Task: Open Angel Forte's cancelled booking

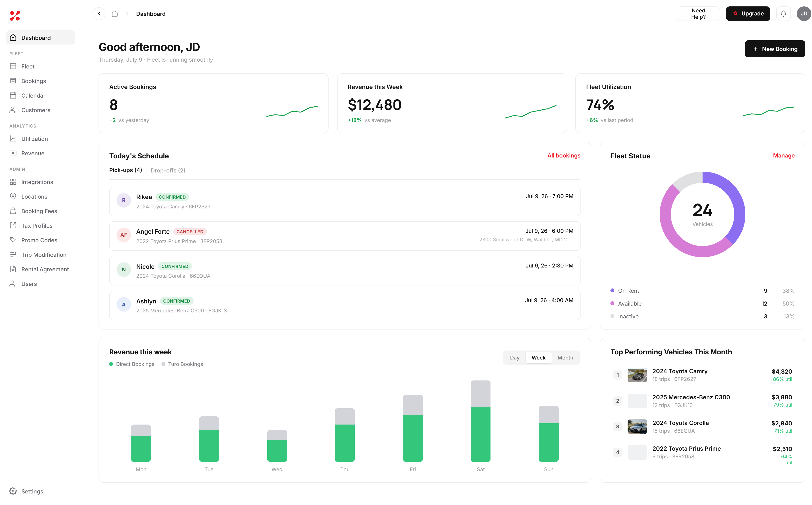Action: pyautogui.click(x=345, y=236)
